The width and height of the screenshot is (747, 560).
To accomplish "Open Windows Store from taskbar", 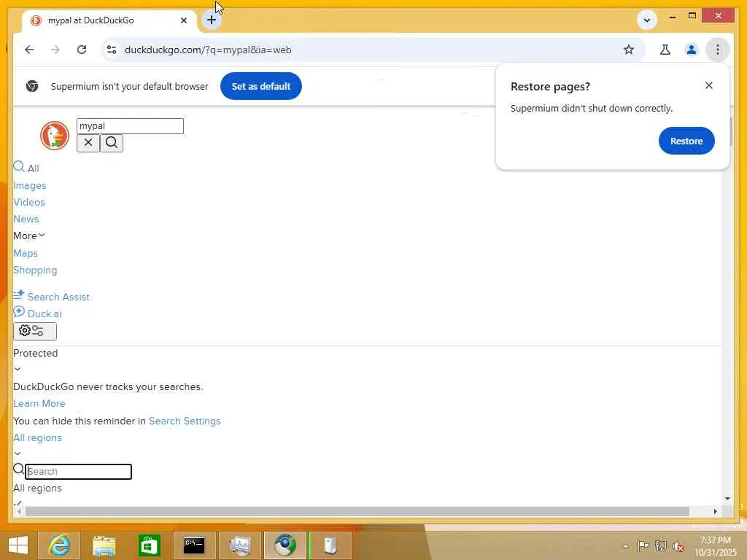I will (149, 545).
